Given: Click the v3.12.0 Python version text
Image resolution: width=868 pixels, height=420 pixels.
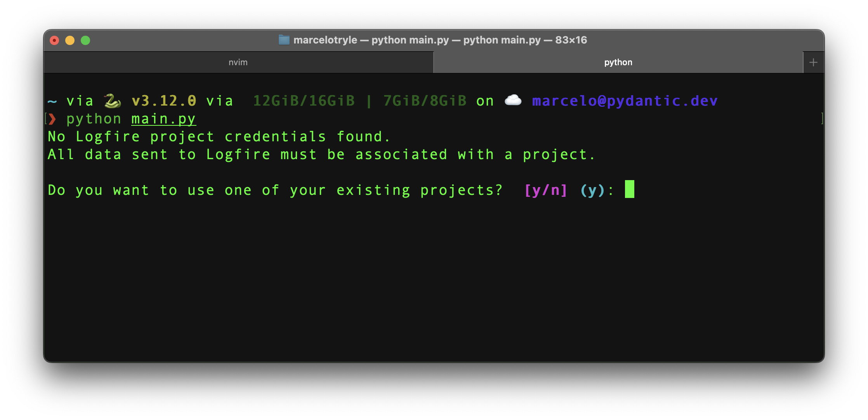Looking at the screenshot, I should coord(164,101).
